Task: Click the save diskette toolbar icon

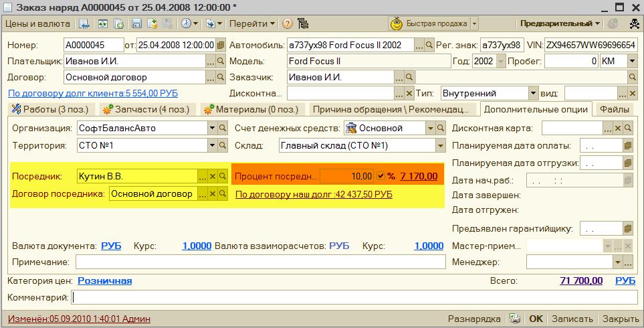Action: click(x=136, y=23)
